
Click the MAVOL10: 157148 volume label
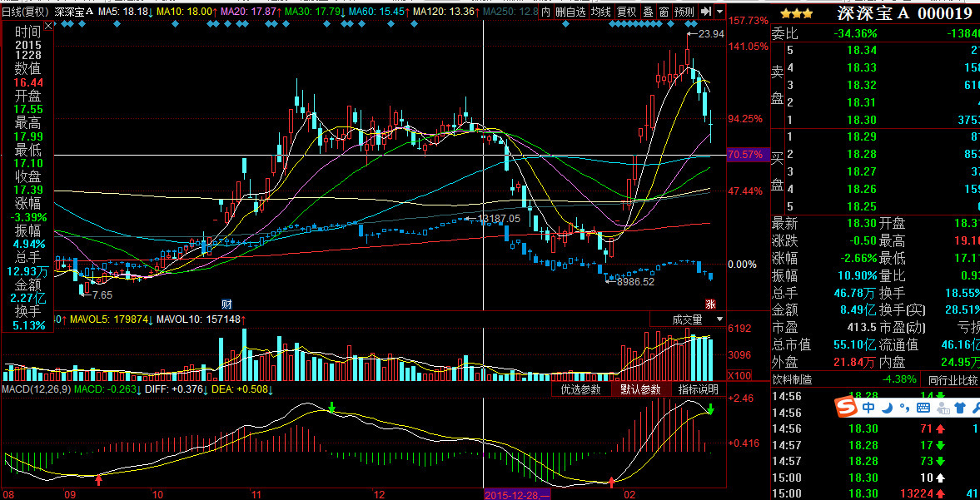click(200, 319)
